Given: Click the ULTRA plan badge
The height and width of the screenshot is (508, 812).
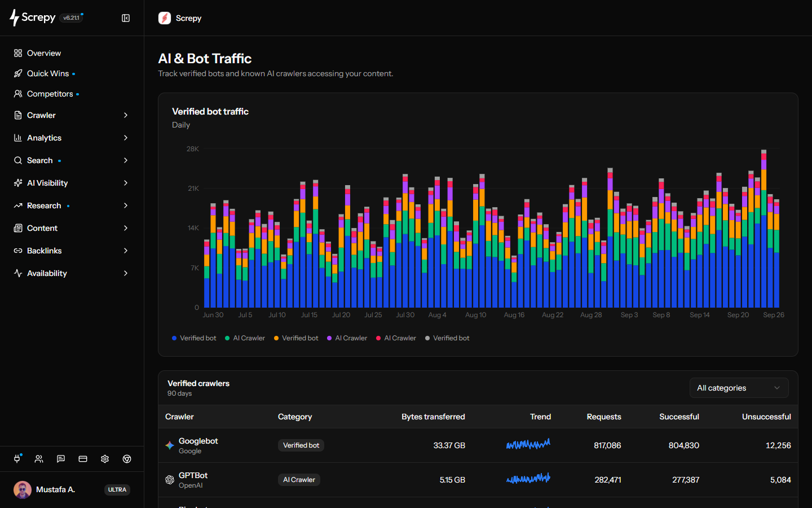Looking at the screenshot, I should click(x=117, y=489).
